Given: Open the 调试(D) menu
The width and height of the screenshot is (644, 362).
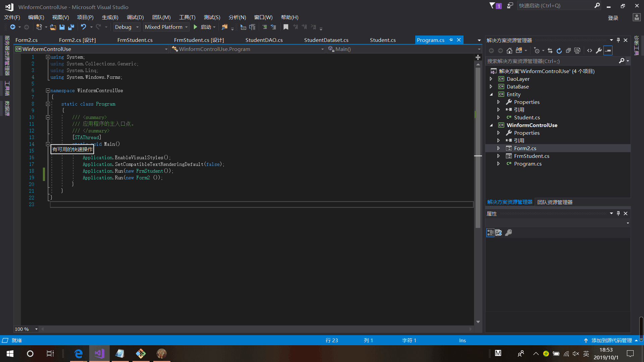Looking at the screenshot, I should pos(135,17).
